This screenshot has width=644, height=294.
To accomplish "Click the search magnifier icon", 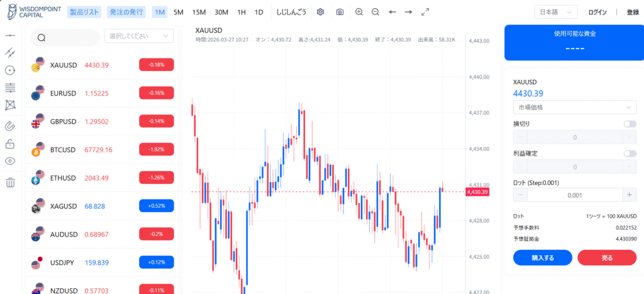I will pyautogui.click(x=42, y=37).
